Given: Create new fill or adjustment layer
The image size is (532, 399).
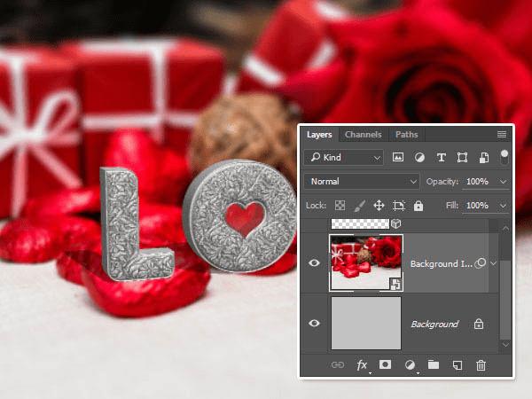Looking at the screenshot, I should 410,365.
